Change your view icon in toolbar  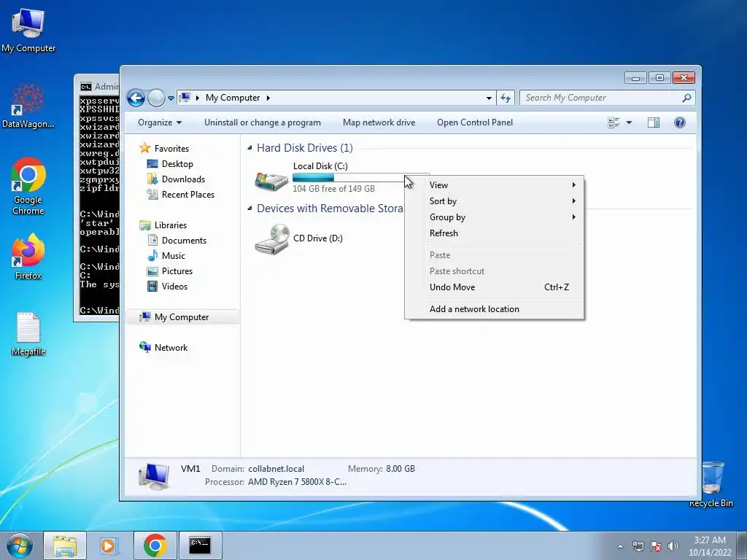pyautogui.click(x=614, y=122)
